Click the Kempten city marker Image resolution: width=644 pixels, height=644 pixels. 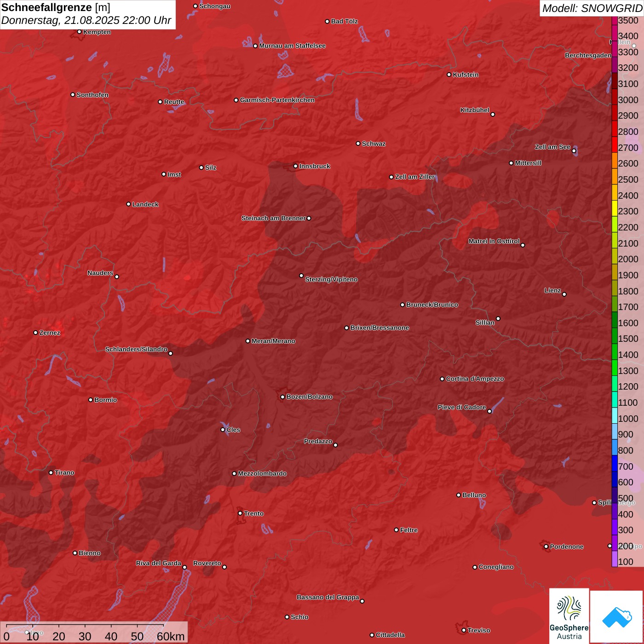80,32
